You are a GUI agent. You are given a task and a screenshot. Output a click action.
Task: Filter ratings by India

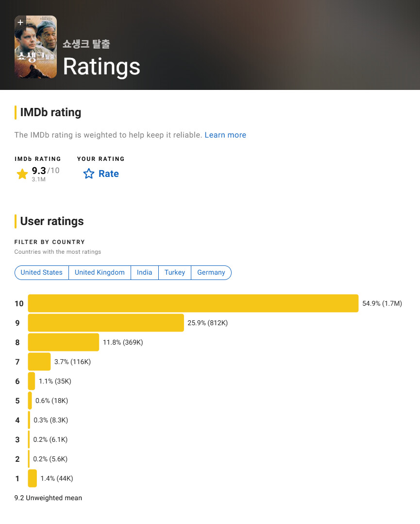click(x=144, y=273)
